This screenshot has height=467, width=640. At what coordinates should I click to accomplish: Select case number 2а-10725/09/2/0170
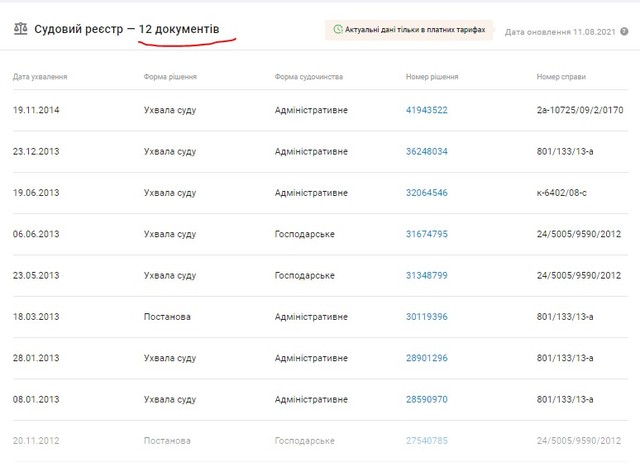tap(580, 110)
